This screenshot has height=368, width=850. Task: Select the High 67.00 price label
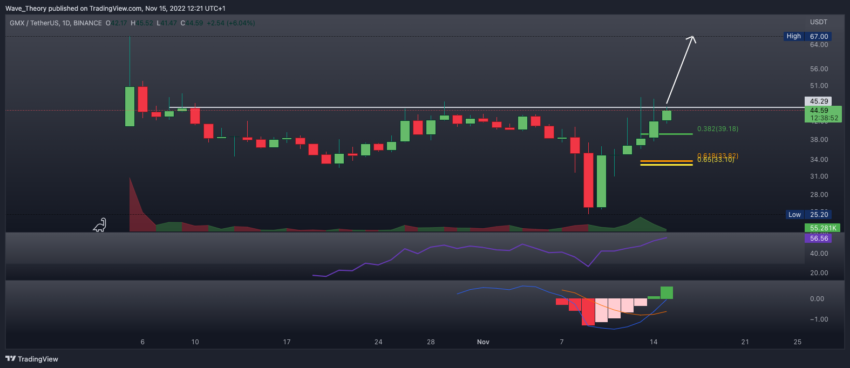tap(807, 36)
